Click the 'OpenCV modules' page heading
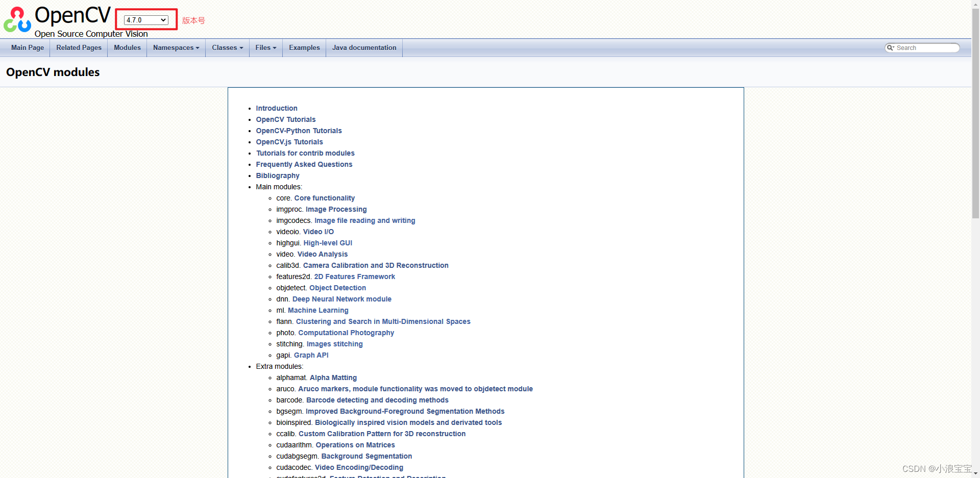The width and height of the screenshot is (980, 478). point(53,72)
